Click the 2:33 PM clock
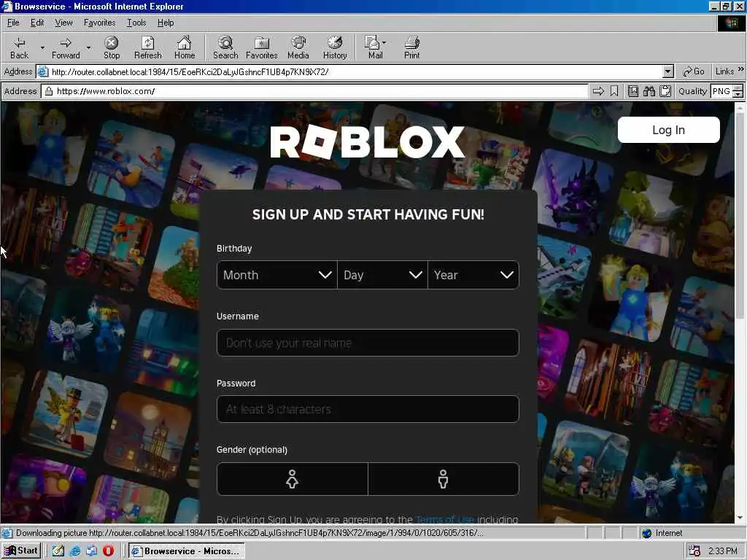 tap(723, 551)
